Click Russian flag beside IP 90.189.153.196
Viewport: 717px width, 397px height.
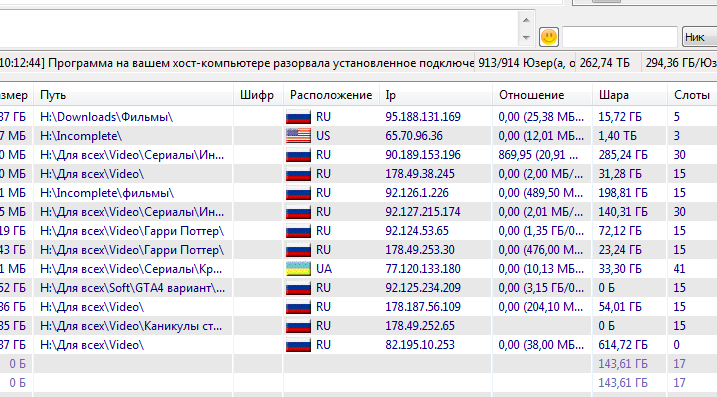tap(298, 155)
